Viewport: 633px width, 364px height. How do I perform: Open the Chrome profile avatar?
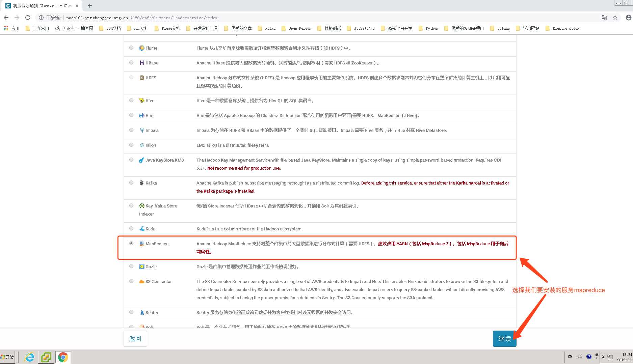[628, 18]
